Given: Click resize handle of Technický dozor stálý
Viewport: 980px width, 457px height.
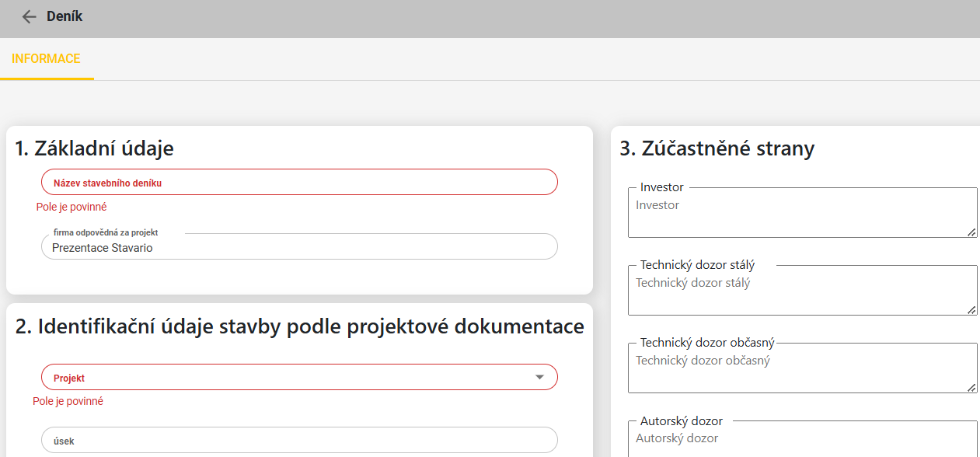Looking at the screenshot, I should [971, 309].
